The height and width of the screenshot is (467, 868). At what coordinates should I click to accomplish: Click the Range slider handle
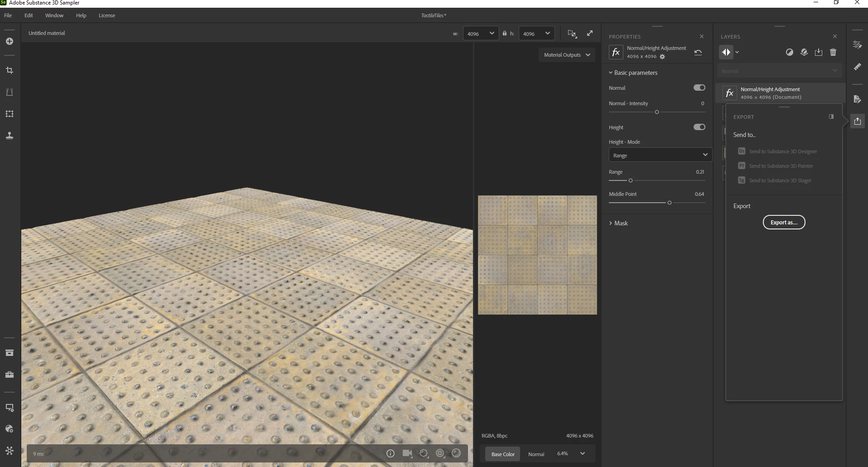point(631,180)
